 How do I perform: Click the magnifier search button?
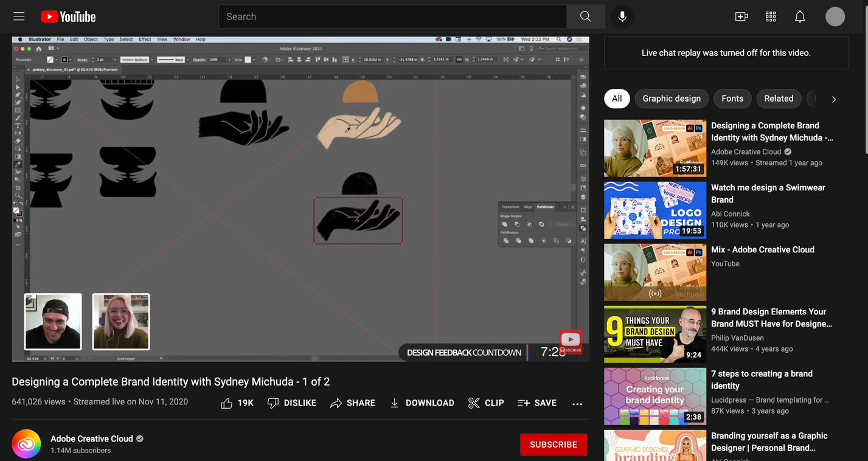point(585,16)
